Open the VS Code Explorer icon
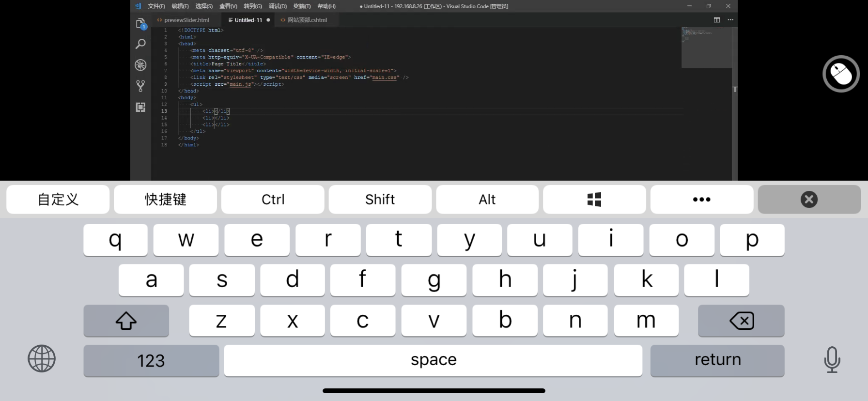 pos(140,23)
